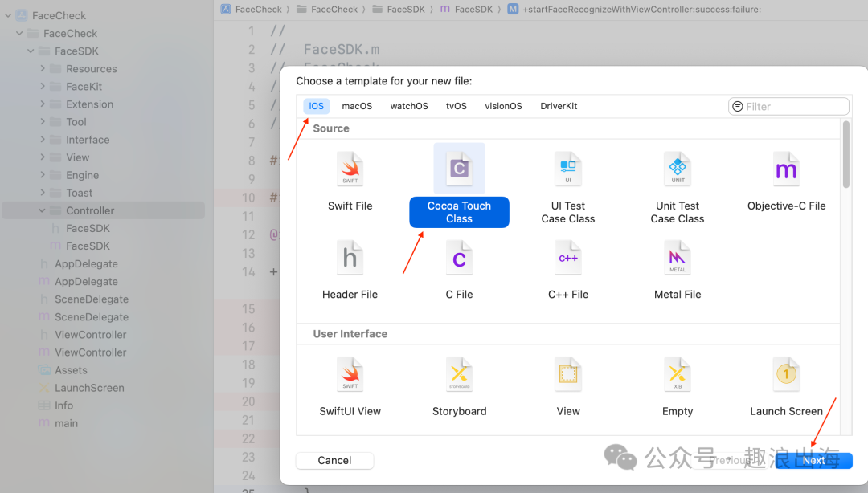The width and height of the screenshot is (868, 493).
Task: Open the AppDelegate header file
Action: pos(78,264)
